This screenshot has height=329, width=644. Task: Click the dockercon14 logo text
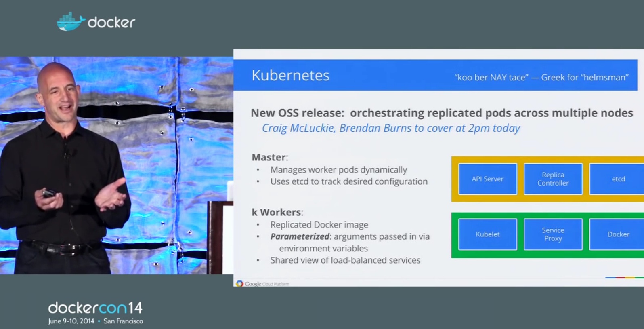[95, 308]
